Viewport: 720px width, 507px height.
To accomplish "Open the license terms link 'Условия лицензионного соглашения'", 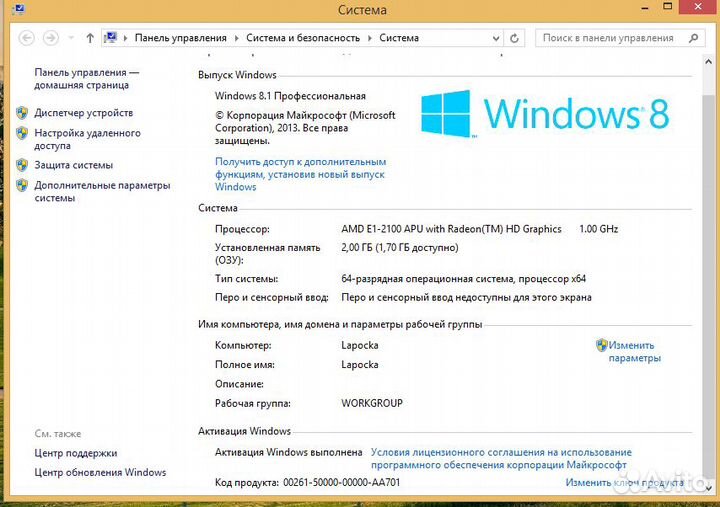I will click(501, 458).
